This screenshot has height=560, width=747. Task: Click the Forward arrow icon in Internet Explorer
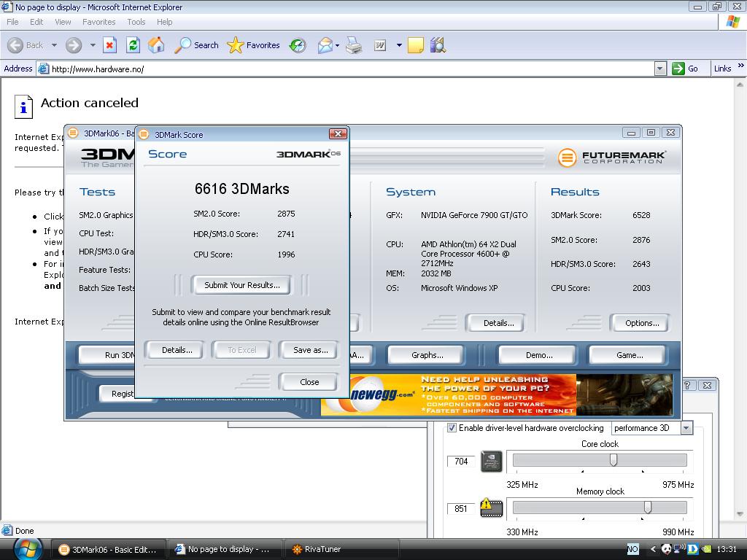[74, 45]
